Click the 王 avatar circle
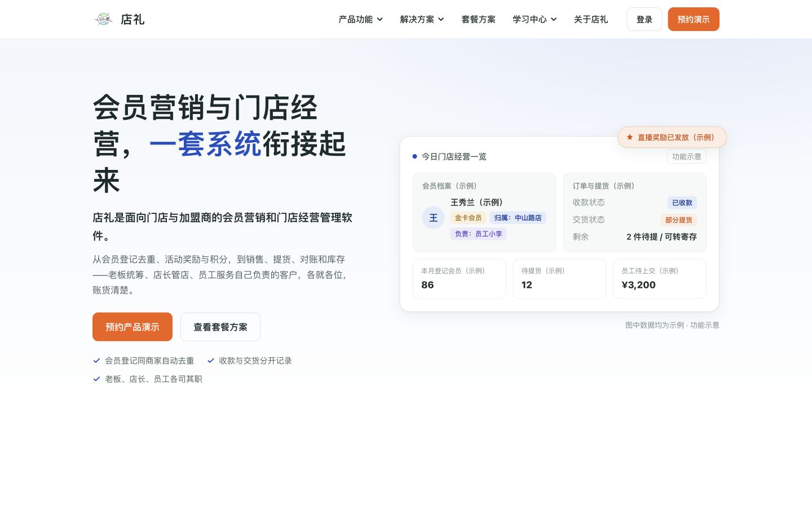The image size is (812, 508). pos(433,218)
